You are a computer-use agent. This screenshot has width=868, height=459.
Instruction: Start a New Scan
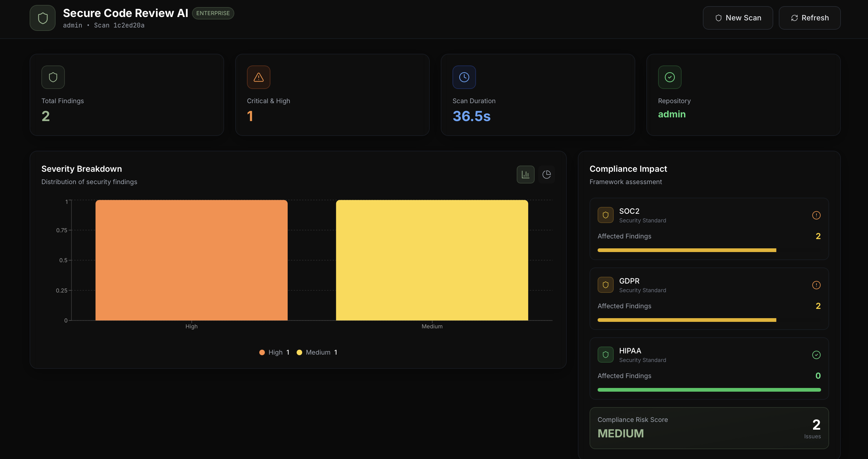pyautogui.click(x=738, y=18)
